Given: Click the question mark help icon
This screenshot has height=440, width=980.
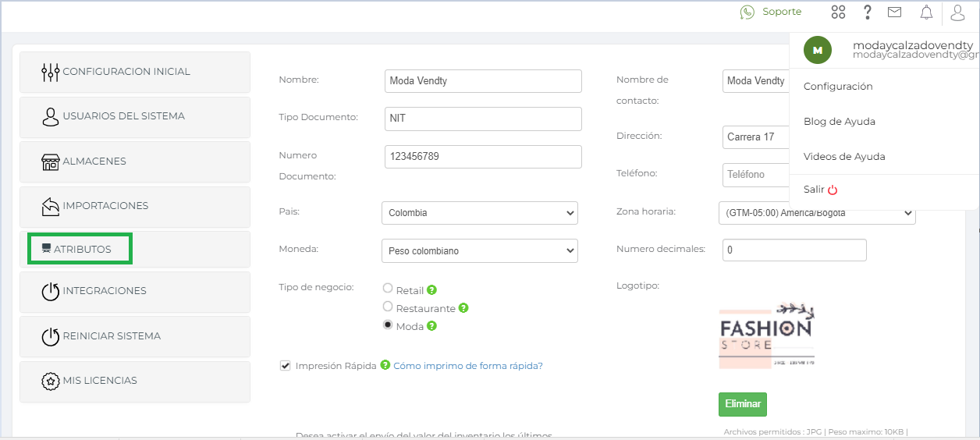Looking at the screenshot, I should pyautogui.click(x=867, y=12).
